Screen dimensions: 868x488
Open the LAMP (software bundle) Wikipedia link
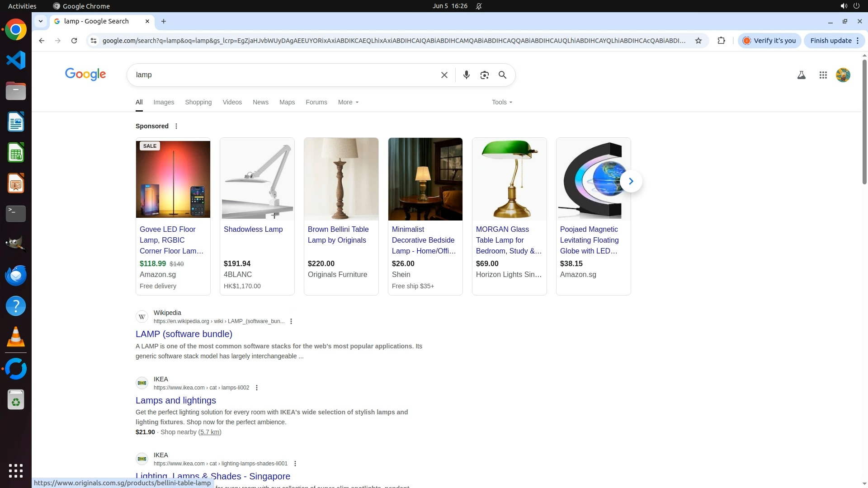[x=184, y=334]
